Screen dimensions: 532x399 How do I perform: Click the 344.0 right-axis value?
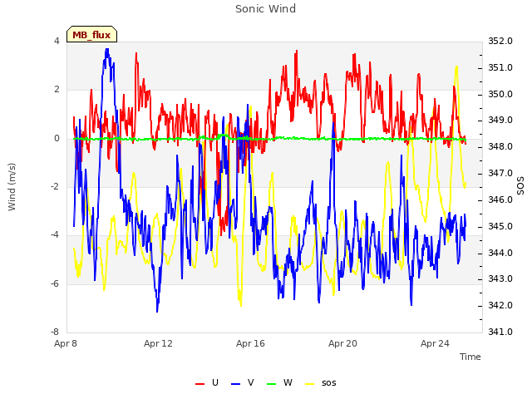click(500, 253)
